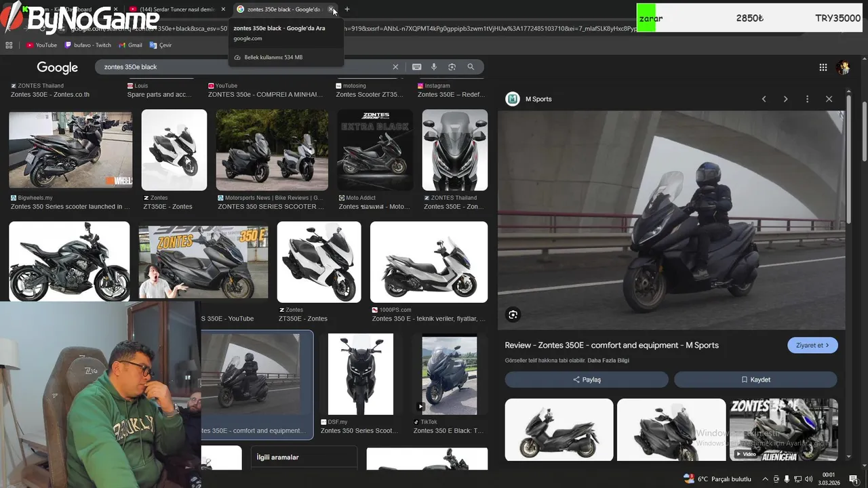
Task: Open the taskbar volume icon
Action: tap(808, 479)
